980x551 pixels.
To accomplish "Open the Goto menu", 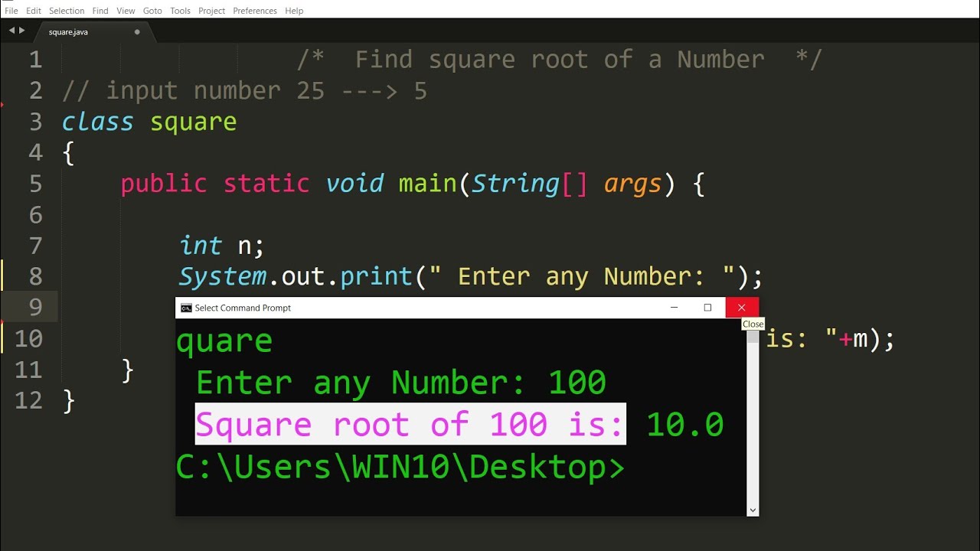I will pos(152,11).
